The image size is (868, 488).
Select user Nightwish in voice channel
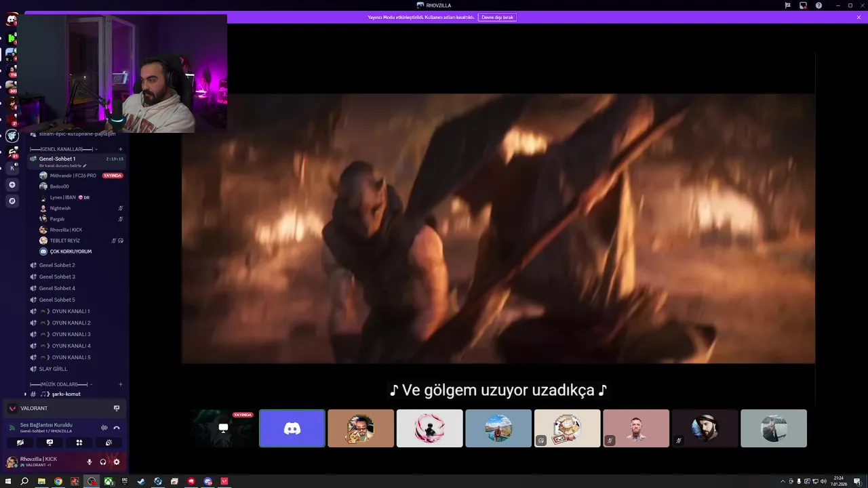tap(60, 208)
